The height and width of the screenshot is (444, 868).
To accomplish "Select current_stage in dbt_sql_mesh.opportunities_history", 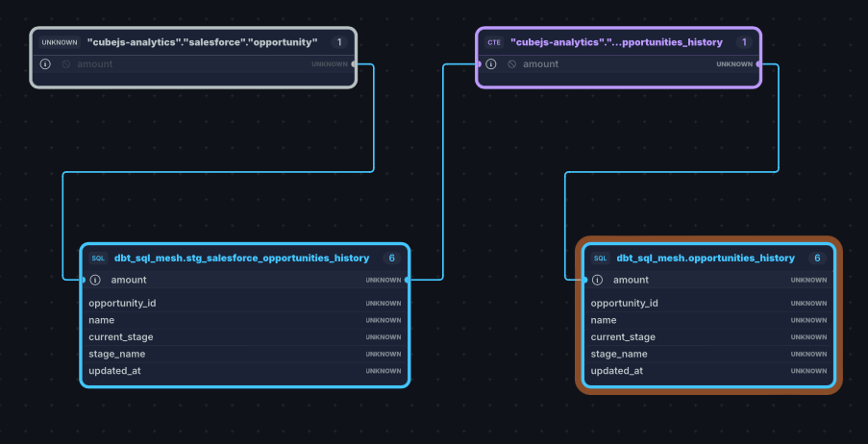I will pyautogui.click(x=708, y=337).
